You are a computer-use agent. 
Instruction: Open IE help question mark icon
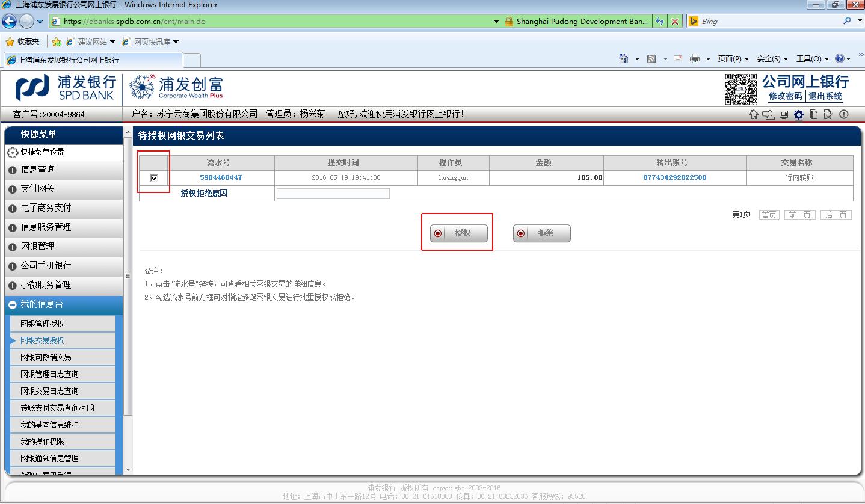coord(839,58)
